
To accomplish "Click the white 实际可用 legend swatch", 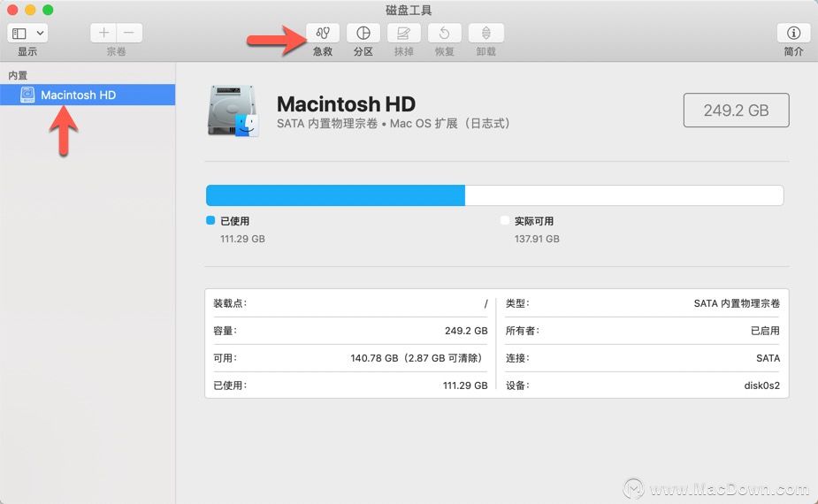I will 504,220.
